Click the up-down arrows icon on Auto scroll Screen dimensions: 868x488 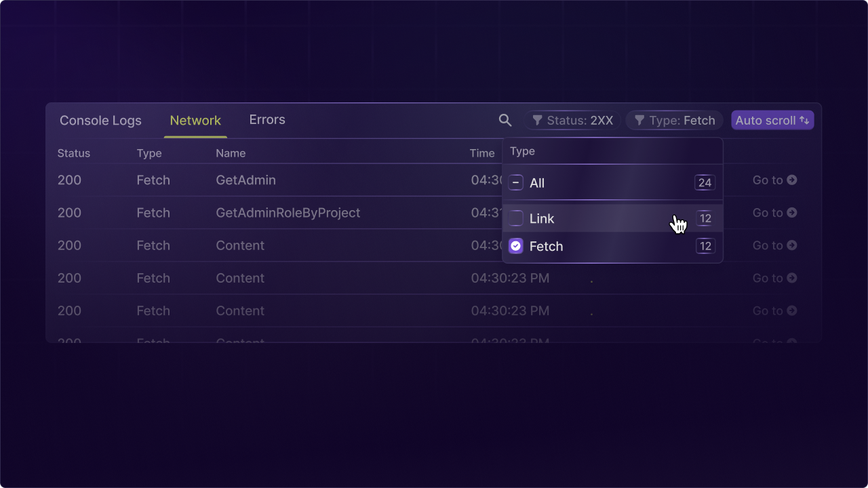coord(804,120)
